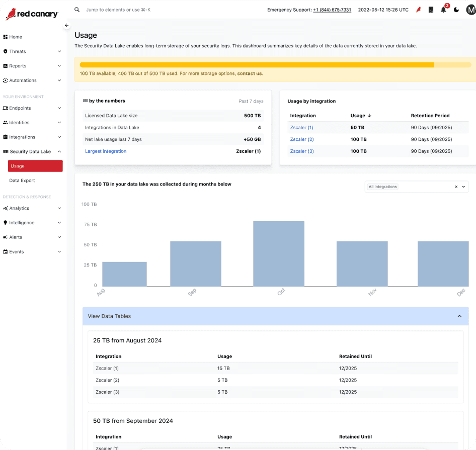Click the Aug bar in chart
Screen dimensions: 476x450
click(124, 274)
